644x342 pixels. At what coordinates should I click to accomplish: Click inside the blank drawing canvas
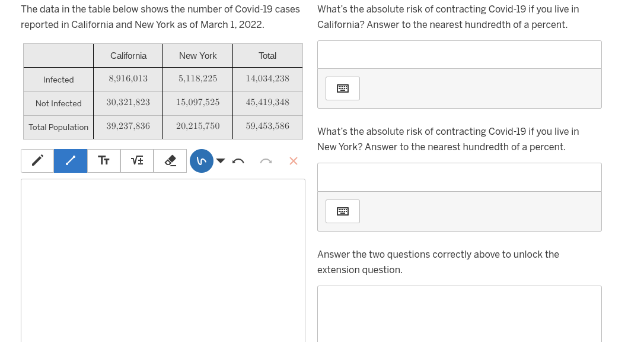(x=162, y=261)
